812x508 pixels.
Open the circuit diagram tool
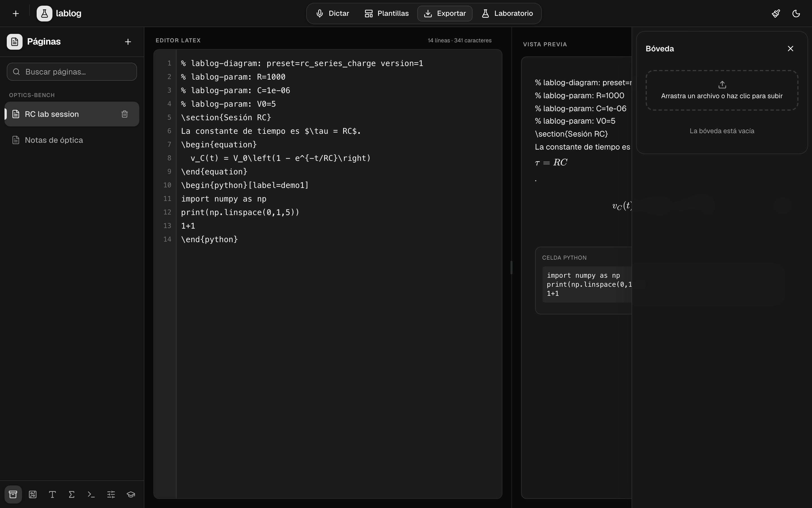[32, 494]
